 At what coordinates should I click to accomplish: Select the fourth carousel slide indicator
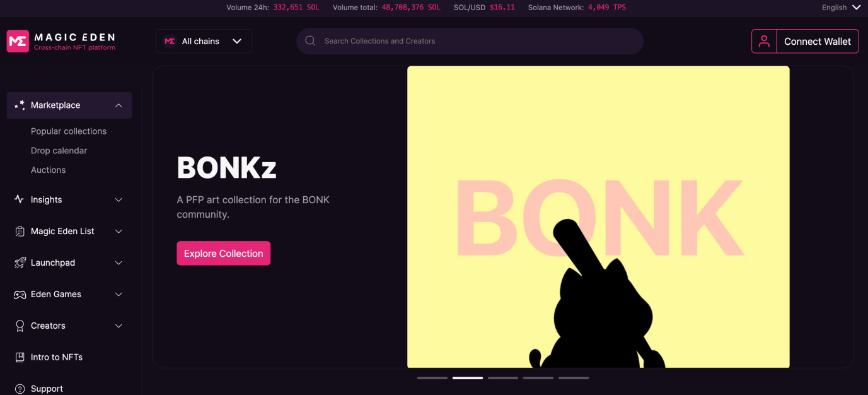tap(538, 378)
